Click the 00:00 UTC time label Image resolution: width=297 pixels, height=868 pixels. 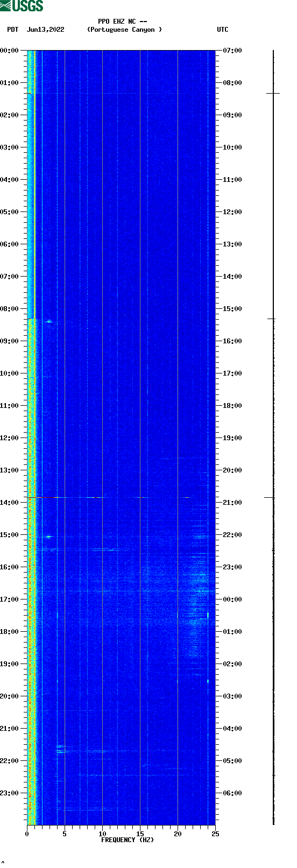232,599
